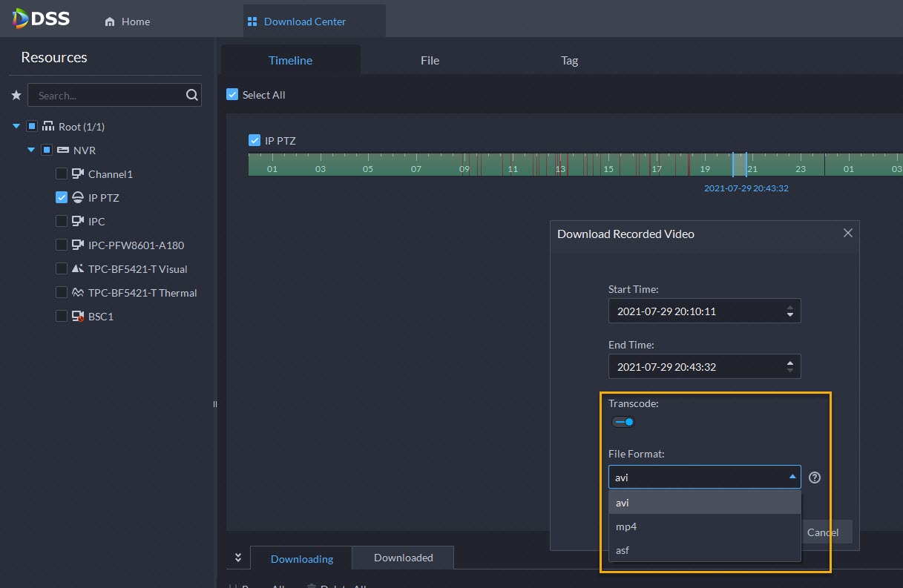This screenshot has width=903, height=588.
Task: Click the offline BSC1 camera icon
Action: 78,317
